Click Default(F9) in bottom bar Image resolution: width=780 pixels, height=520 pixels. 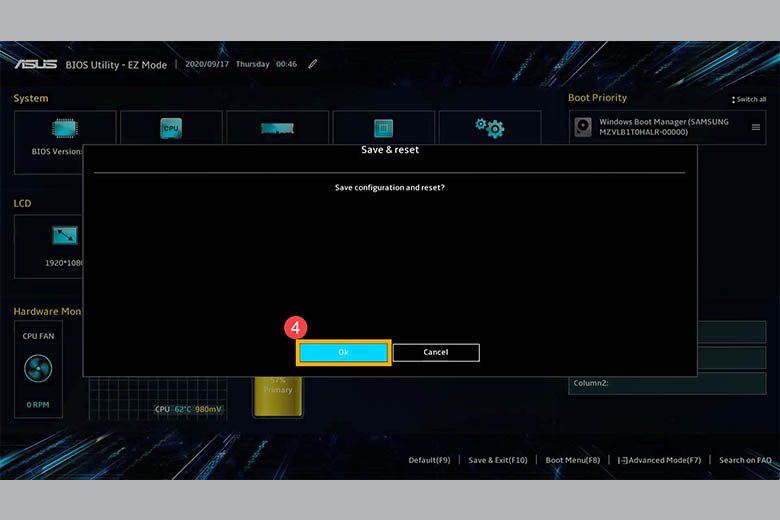coord(429,460)
